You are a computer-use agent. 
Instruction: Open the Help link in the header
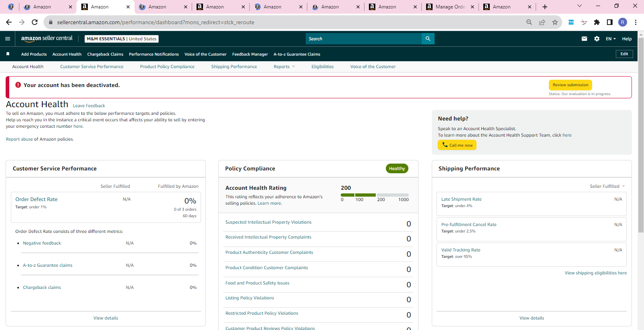[x=627, y=39]
